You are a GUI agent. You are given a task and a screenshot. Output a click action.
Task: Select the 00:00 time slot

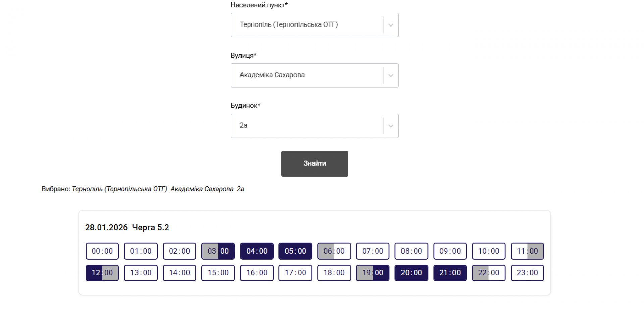(x=102, y=251)
